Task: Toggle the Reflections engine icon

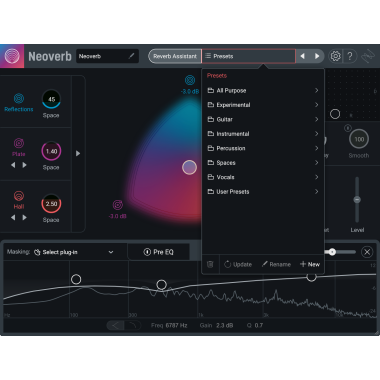Action: [19, 98]
